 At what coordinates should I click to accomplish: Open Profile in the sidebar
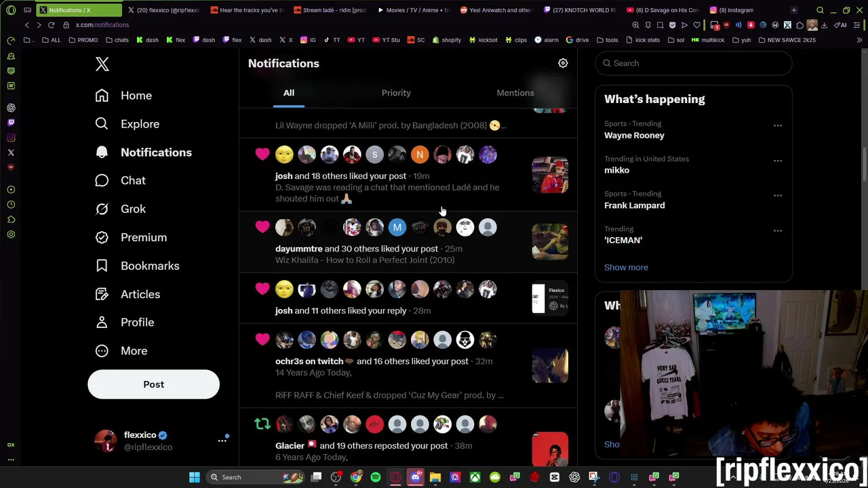pos(125,323)
